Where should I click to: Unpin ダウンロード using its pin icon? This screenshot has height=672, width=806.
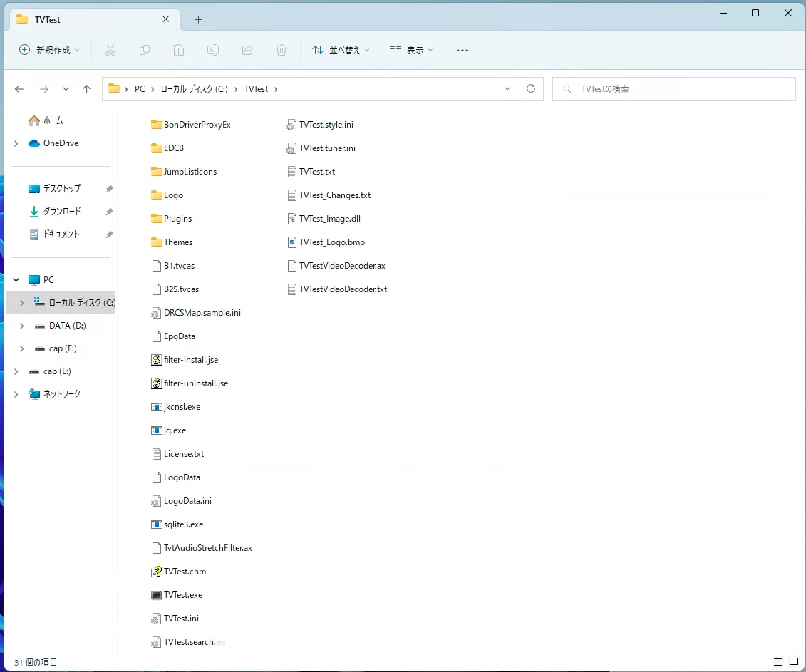[x=109, y=212]
